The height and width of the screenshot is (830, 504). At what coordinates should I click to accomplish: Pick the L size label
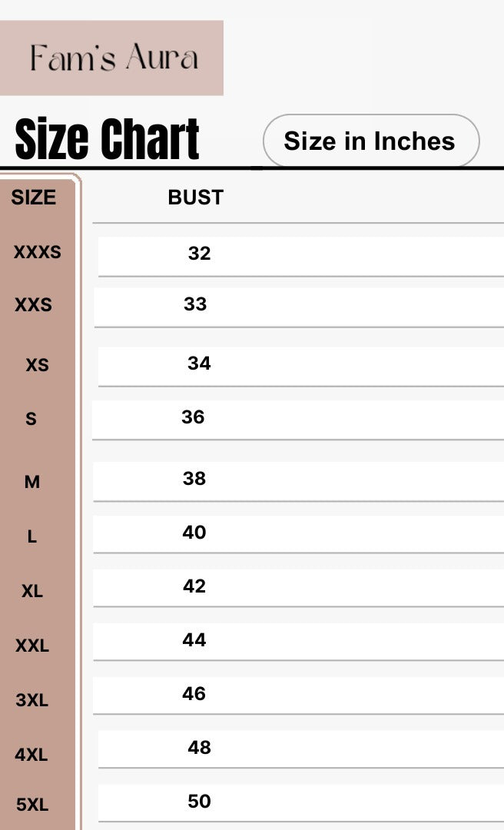pos(31,537)
